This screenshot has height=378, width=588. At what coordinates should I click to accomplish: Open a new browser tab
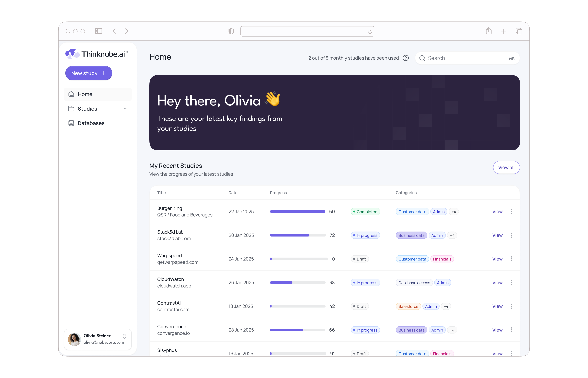pyautogui.click(x=504, y=31)
